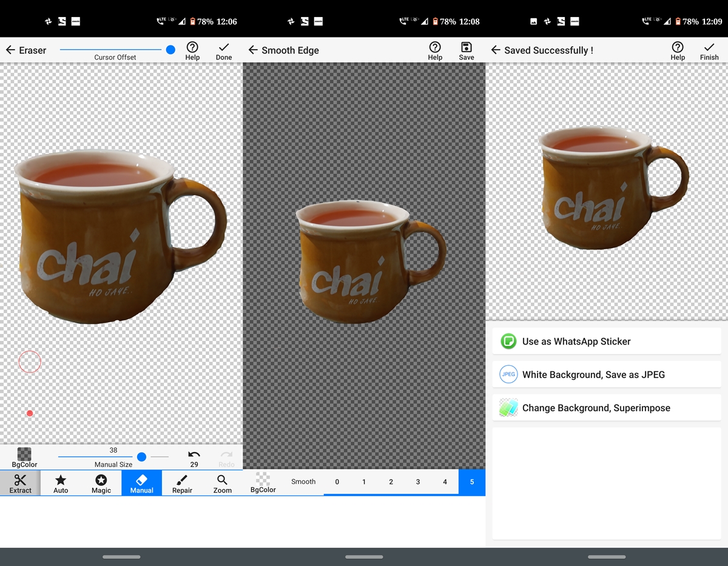Image resolution: width=728 pixels, height=566 pixels.
Task: Set smooth level to 4
Action: [x=445, y=482]
